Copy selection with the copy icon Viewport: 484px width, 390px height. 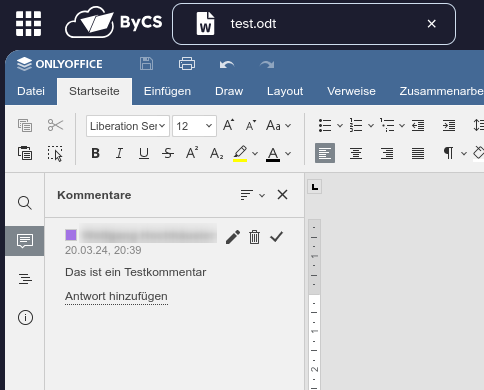[25, 126]
